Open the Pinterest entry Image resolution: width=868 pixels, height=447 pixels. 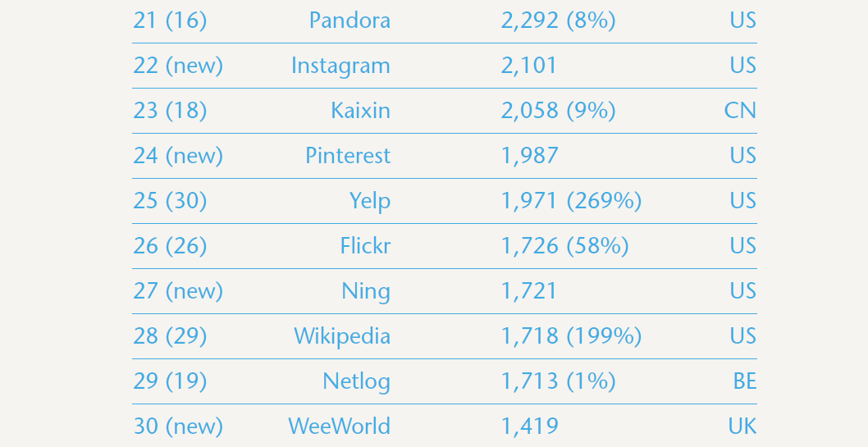pos(348,156)
